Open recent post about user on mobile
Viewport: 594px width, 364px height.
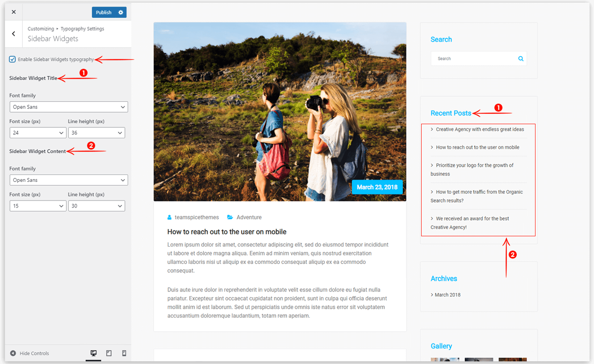[478, 147]
